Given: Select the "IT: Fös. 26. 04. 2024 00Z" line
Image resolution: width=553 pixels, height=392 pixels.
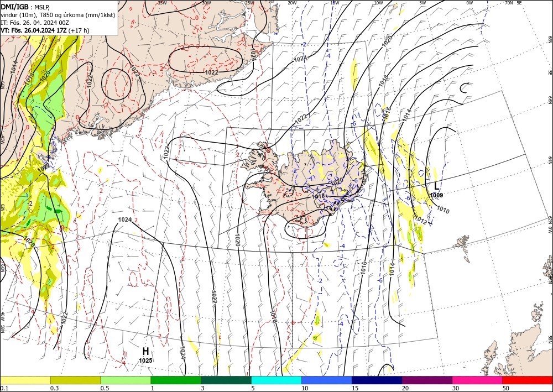Looking at the screenshot, I should pos(35,23).
